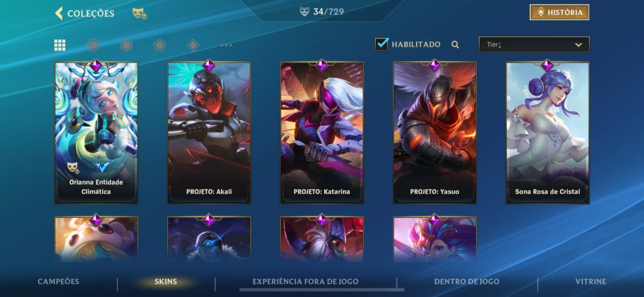The height and width of the screenshot is (297, 644).
Task: Open the mask and coins skin shop icon
Action: [140, 13]
